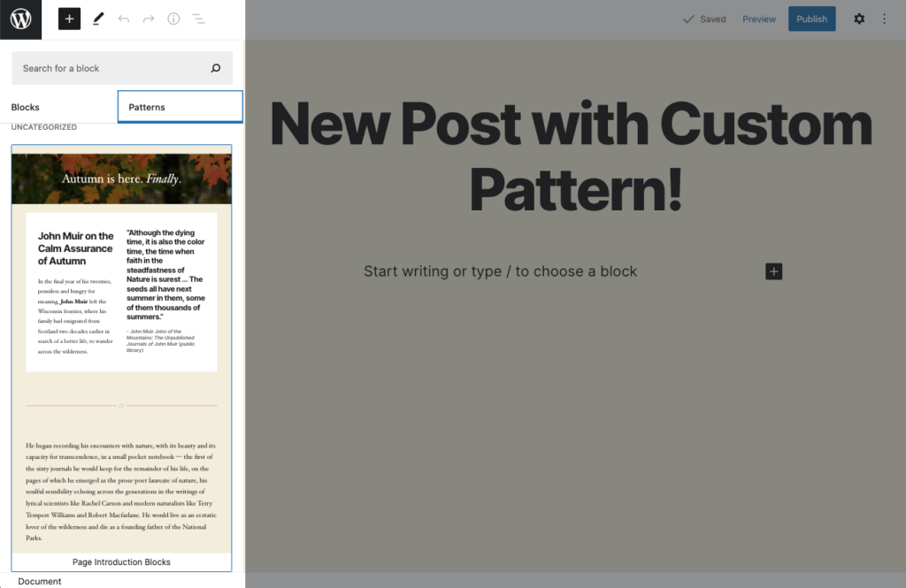Switch to the Blocks tab
Image resolution: width=906 pixels, height=588 pixels.
25,106
